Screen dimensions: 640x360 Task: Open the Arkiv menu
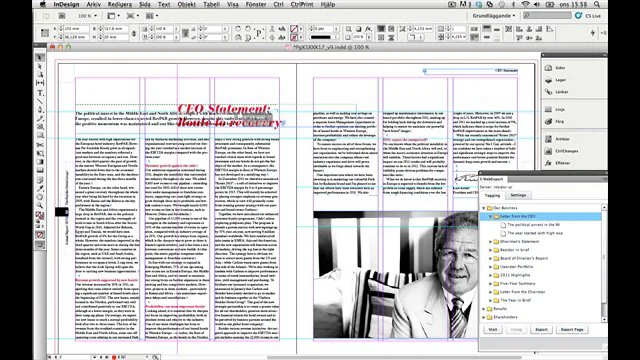(x=94, y=4)
